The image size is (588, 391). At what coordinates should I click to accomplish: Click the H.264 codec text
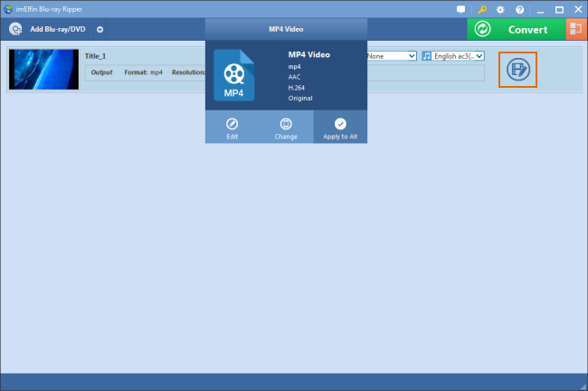[x=296, y=88]
